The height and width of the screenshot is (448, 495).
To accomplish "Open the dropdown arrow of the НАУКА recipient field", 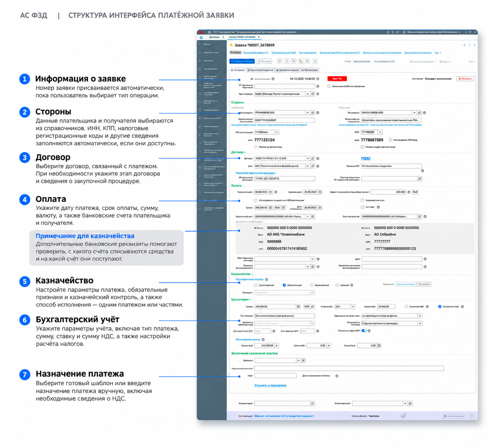I will point(414,113).
